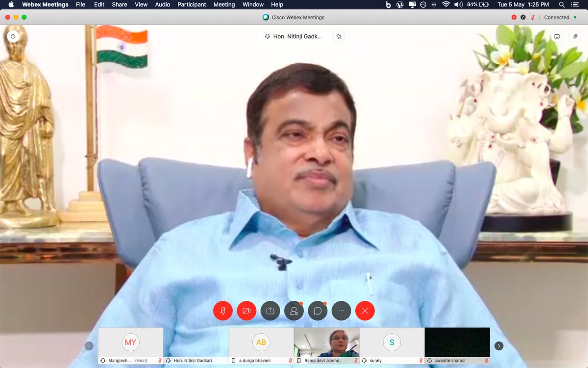Open the chat panel
Screen dimensions: 588x368
coord(317,311)
